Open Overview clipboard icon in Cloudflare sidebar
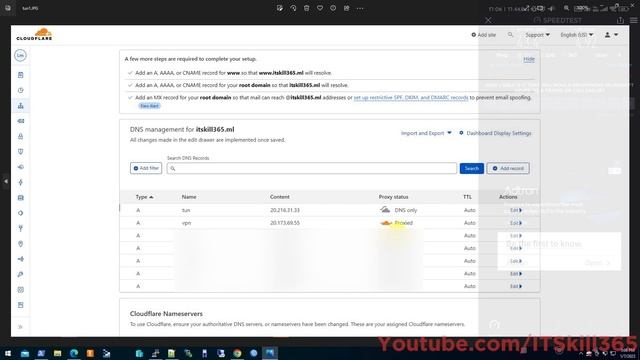Image resolution: width=640 pixels, height=360 pixels. tap(21, 75)
